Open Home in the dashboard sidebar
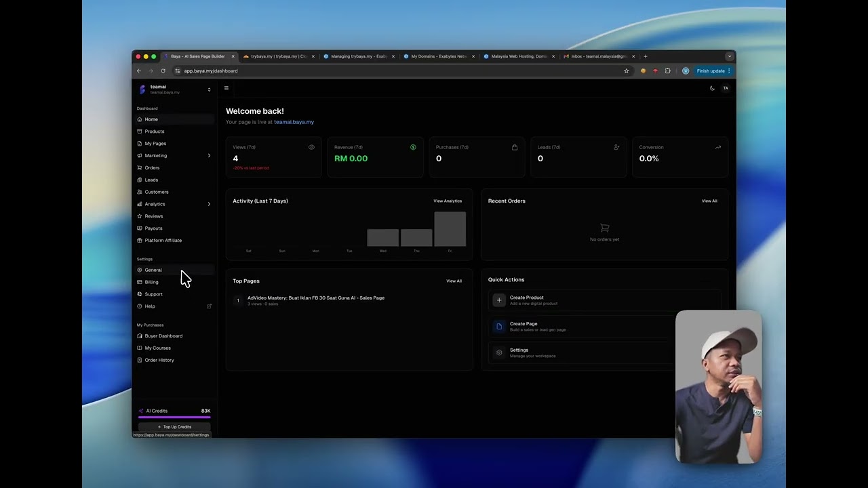 [x=174, y=119]
